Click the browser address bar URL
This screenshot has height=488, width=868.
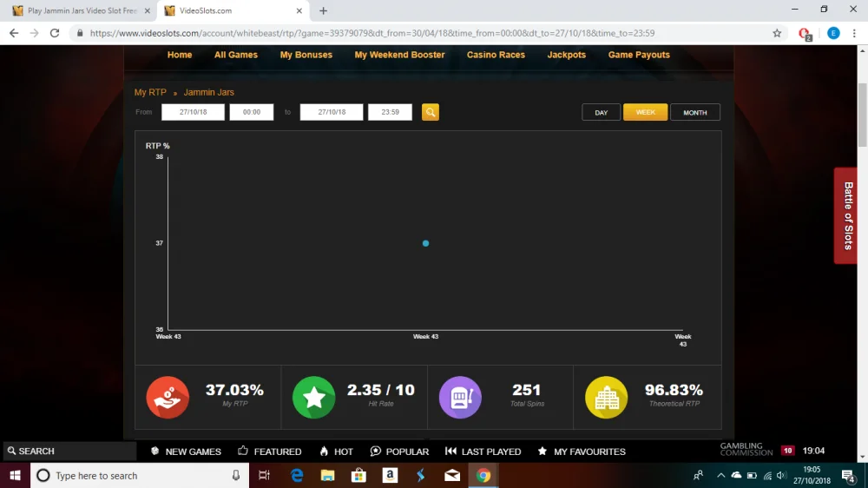[x=372, y=33]
